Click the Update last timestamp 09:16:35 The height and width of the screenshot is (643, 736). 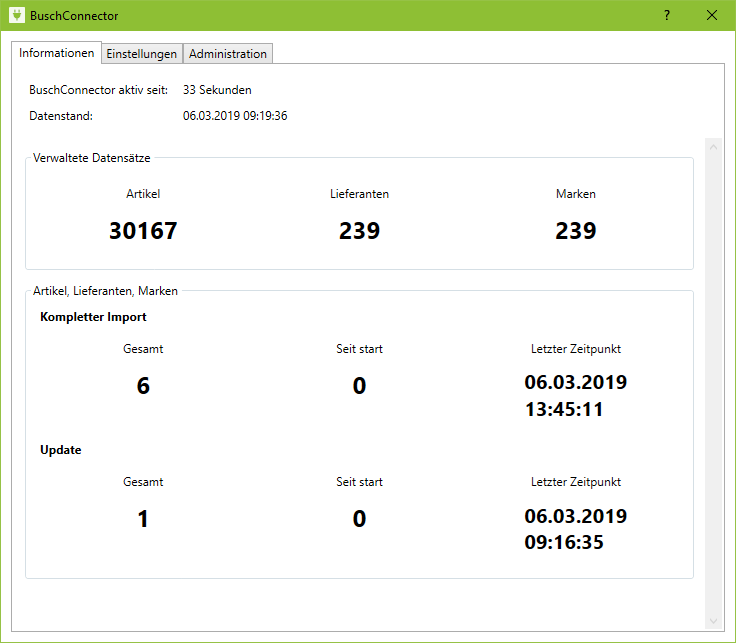pyautogui.click(x=564, y=542)
